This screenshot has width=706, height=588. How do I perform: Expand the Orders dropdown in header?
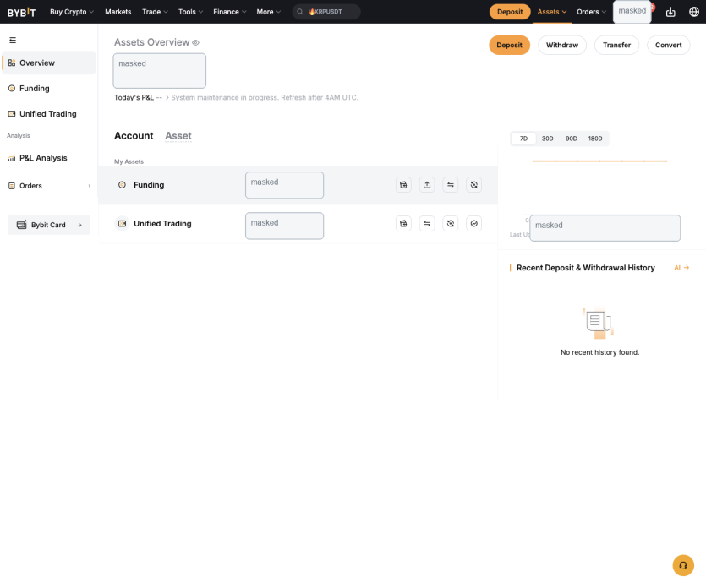[591, 12]
